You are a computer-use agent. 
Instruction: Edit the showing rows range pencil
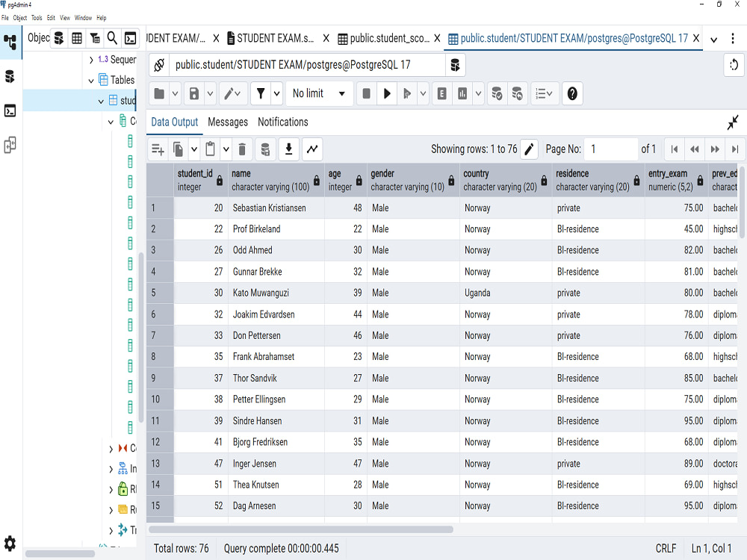point(529,149)
